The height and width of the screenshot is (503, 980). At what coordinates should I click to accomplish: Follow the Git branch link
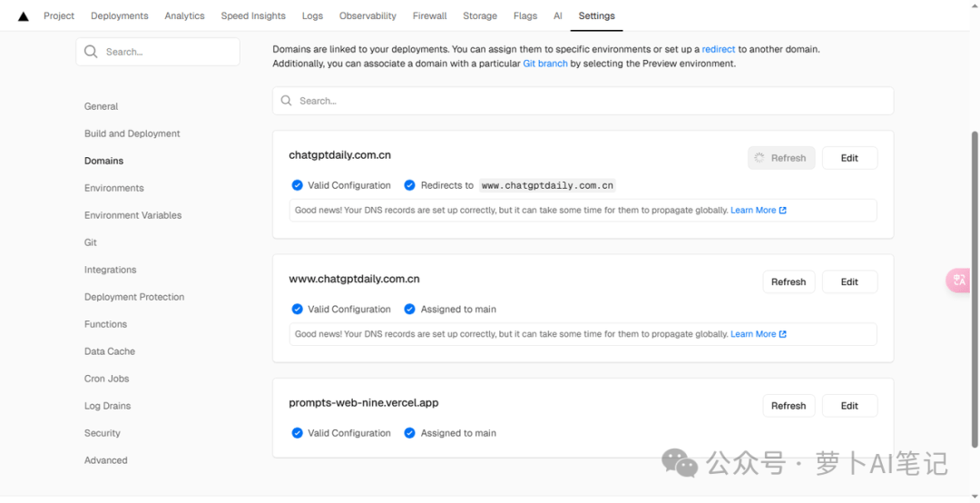[545, 64]
